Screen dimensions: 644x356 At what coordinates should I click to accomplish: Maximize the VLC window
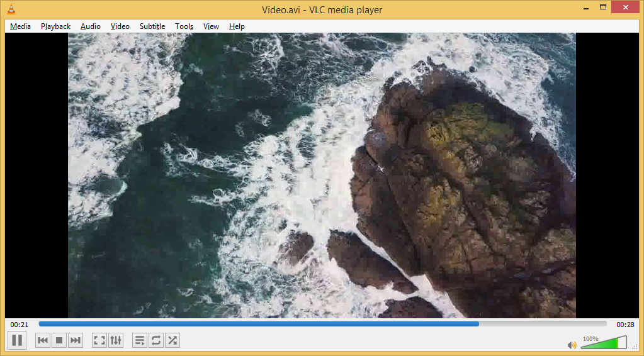[x=603, y=8]
